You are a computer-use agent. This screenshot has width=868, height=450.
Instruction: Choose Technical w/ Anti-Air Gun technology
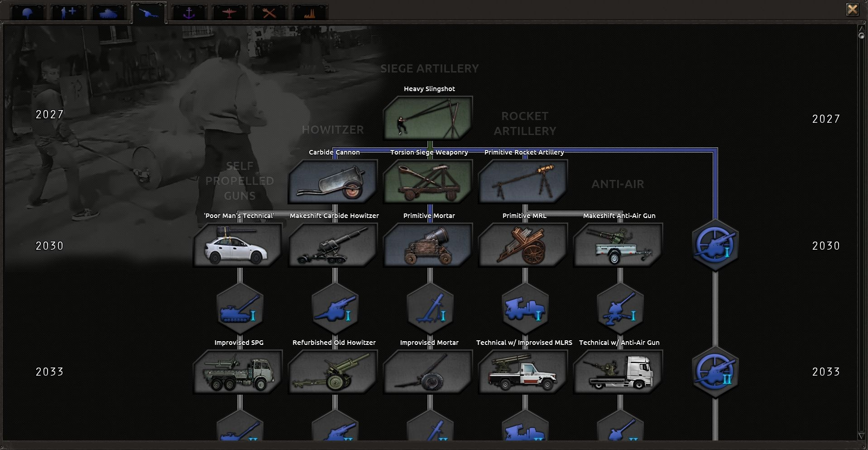click(x=618, y=372)
